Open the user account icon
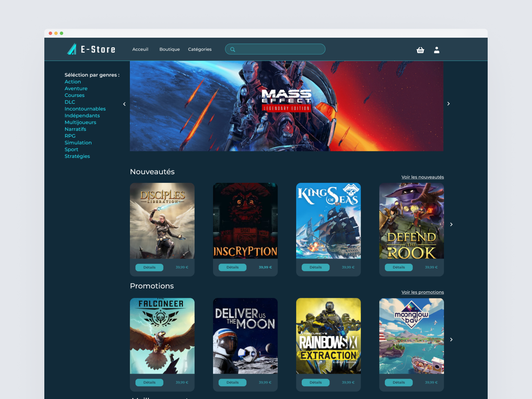Image resolution: width=532 pixels, height=399 pixels. [437, 50]
